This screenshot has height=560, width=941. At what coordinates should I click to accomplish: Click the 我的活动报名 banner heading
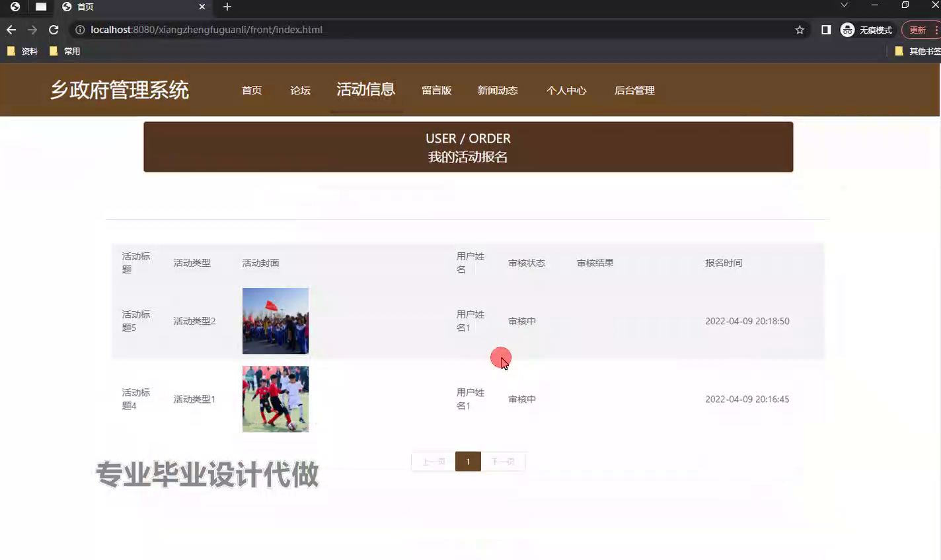coord(468,157)
